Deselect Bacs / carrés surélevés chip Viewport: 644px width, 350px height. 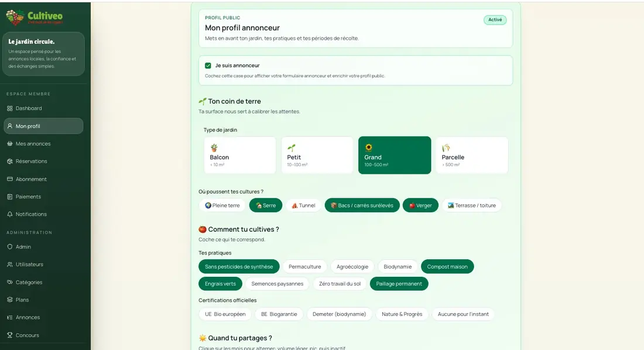[362, 205]
